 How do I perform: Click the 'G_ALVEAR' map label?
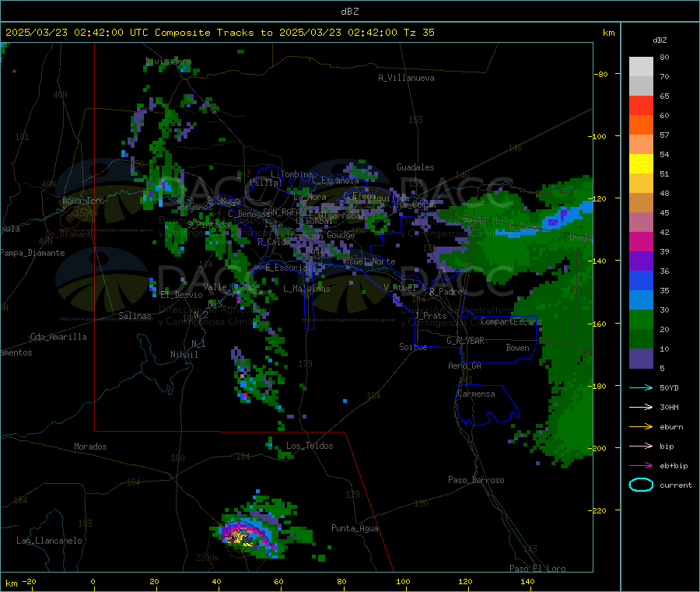tap(465, 341)
